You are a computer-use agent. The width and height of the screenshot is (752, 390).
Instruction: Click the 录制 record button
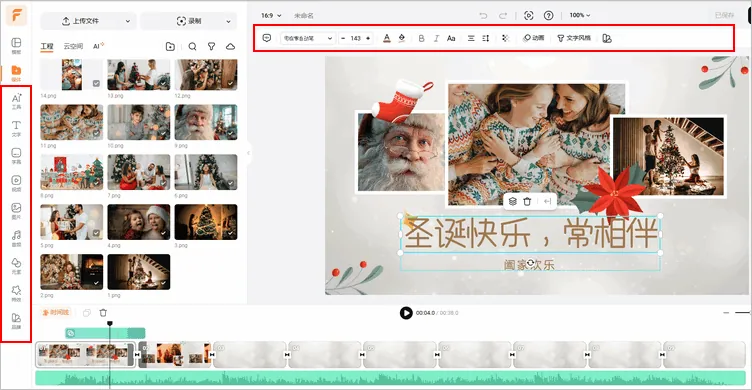click(x=189, y=21)
